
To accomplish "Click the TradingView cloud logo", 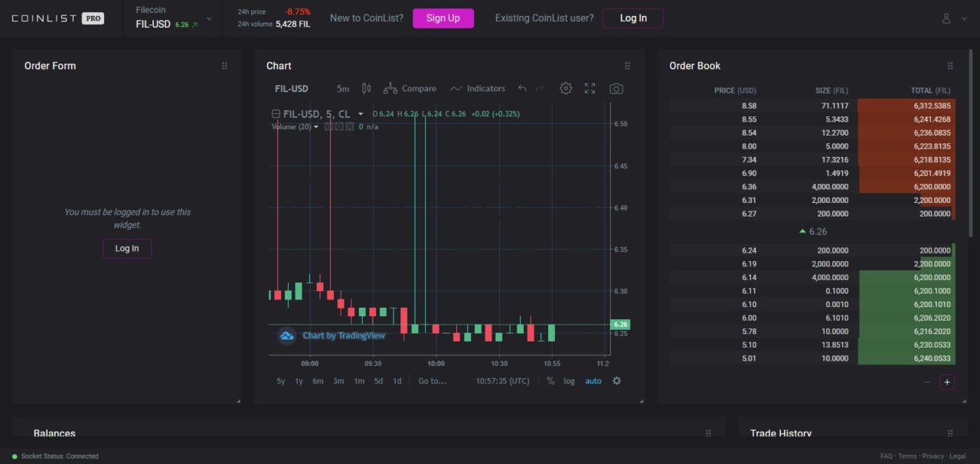I will pyautogui.click(x=287, y=335).
